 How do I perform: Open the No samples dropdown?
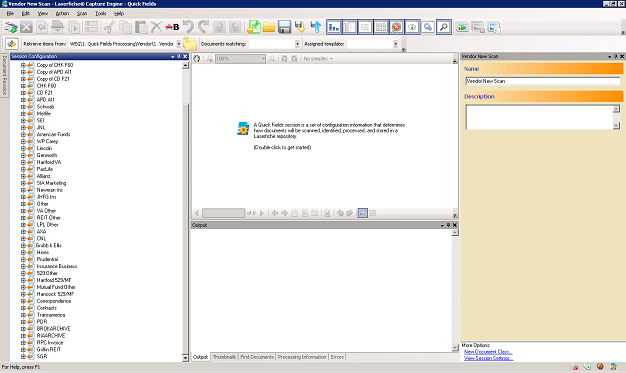(318, 59)
